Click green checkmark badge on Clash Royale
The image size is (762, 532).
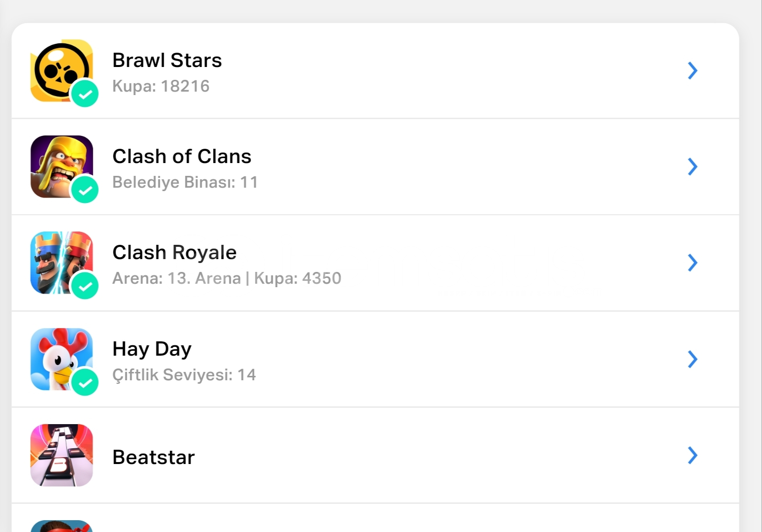(x=85, y=286)
